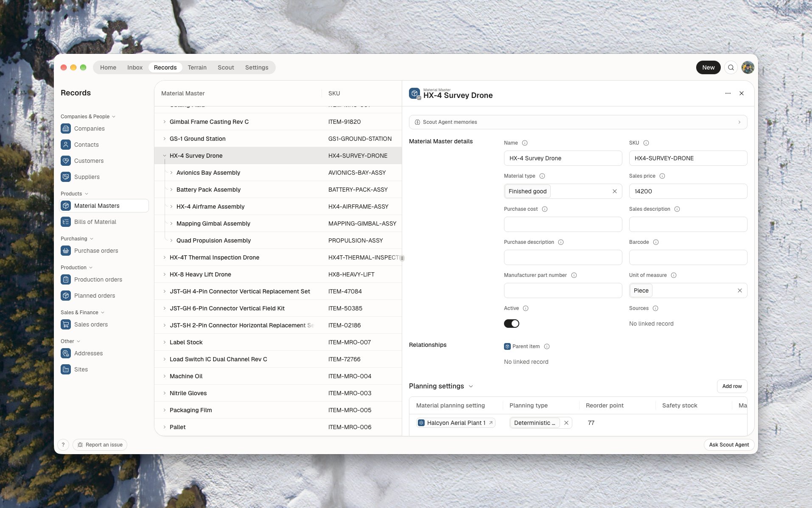Open the Companies sidebar icon
The width and height of the screenshot is (812, 508).
(66, 128)
